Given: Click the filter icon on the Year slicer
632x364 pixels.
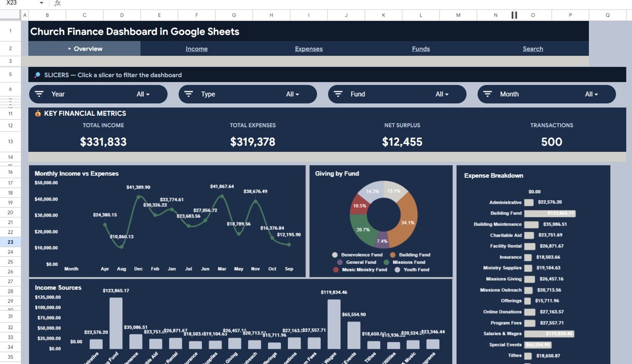Looking at the screenshot, I should click(39, 94).
